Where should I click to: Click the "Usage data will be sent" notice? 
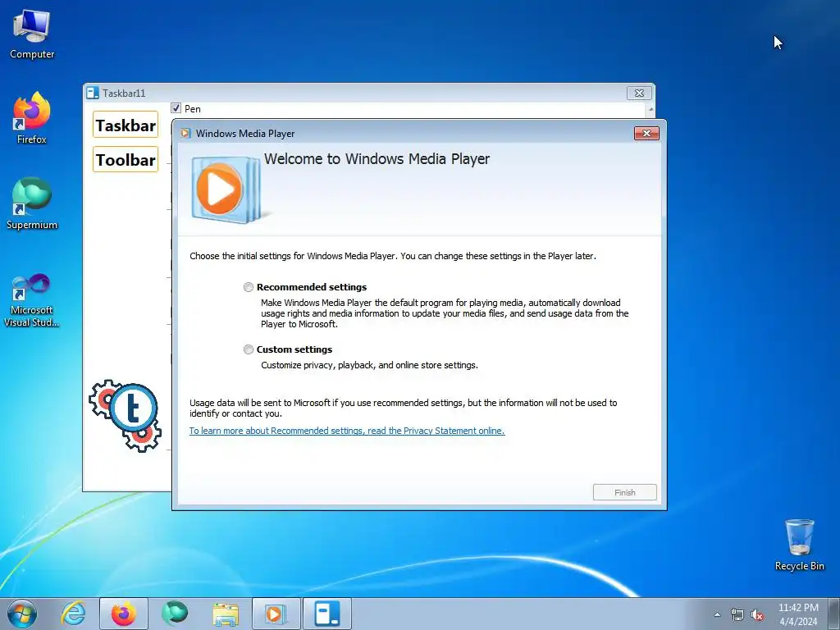404,409
